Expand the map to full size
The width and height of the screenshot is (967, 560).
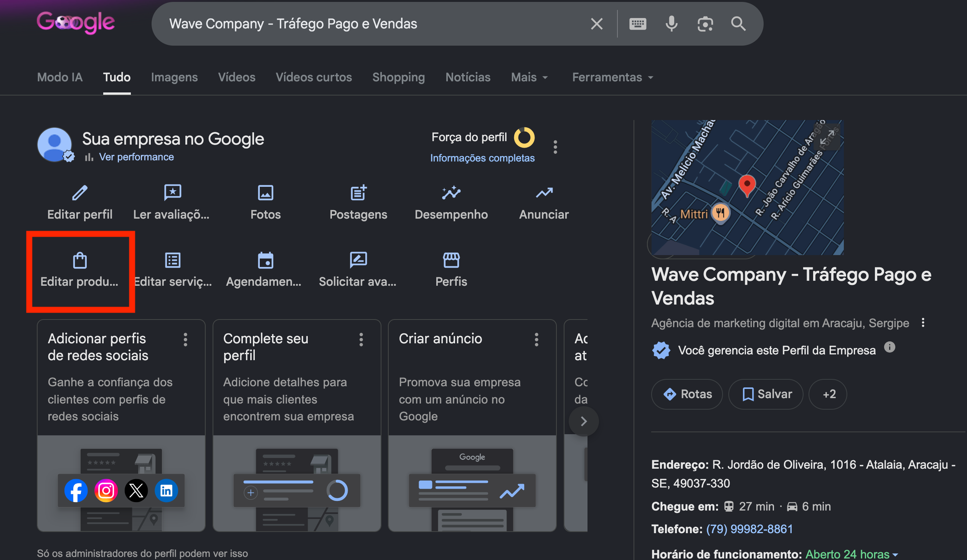(x=827, y=137)
